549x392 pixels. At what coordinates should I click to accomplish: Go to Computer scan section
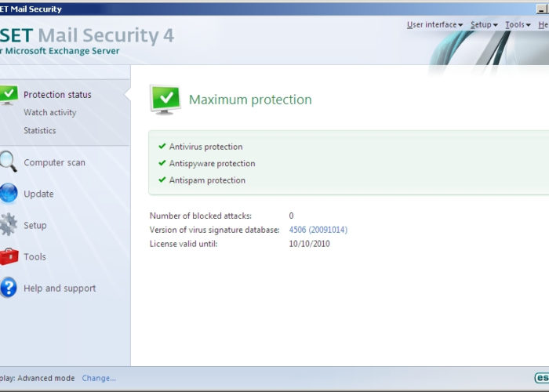pos(54,162)
